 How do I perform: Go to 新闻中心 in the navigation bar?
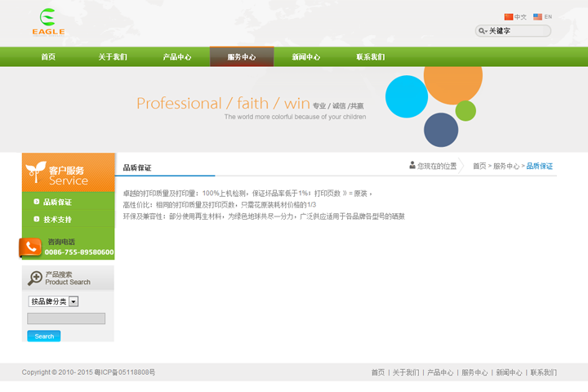pyautogui.click(x=306, y=57)
